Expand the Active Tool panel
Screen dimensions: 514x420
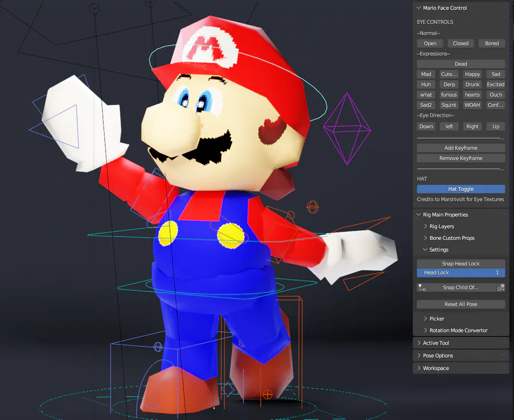(419, 343)
